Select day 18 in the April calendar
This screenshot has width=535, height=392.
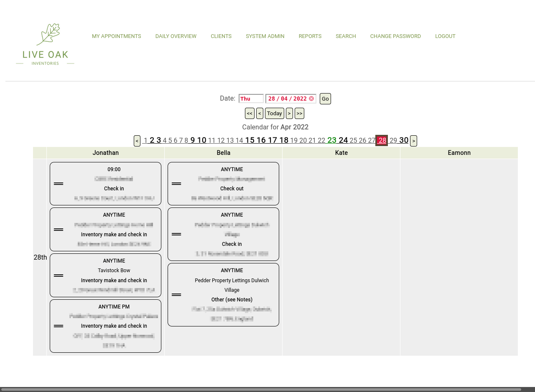(x=284, y=140)
